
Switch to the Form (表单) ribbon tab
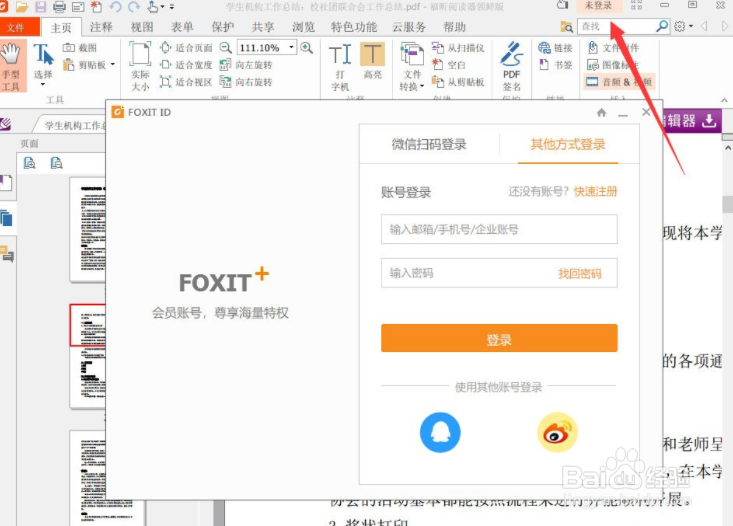click(x=182, y=27)
